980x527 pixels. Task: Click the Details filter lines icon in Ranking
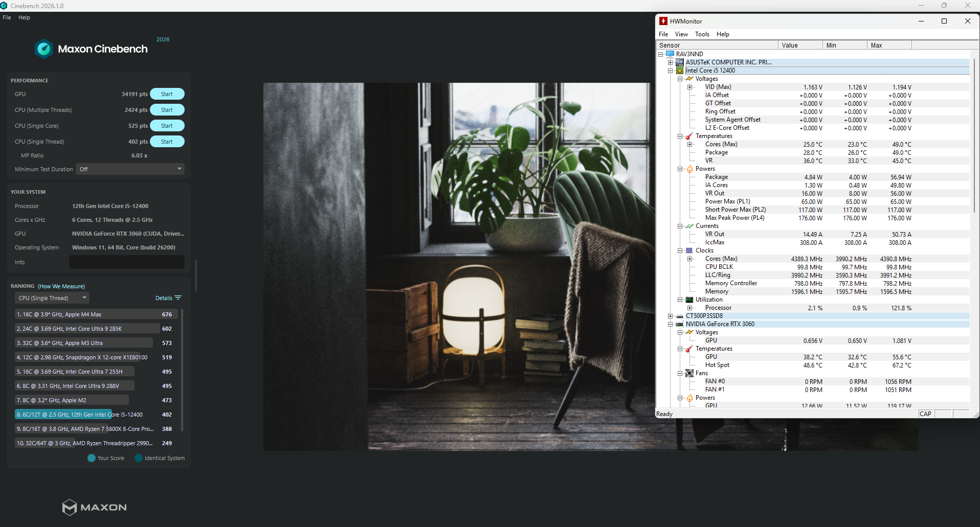coord(178,297)
